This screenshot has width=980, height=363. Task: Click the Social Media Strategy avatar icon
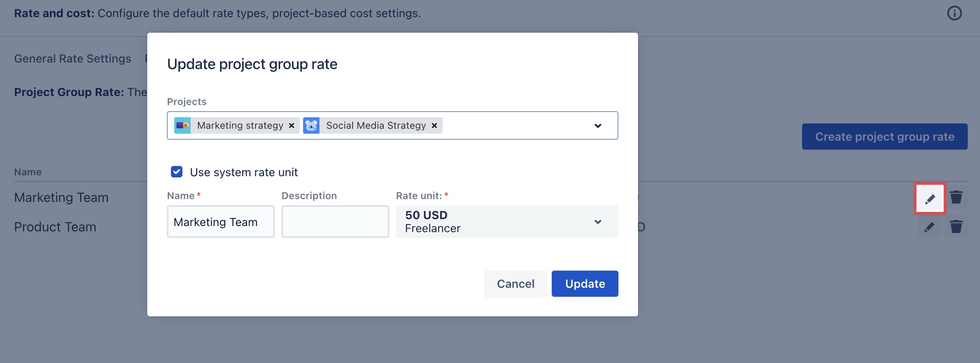(x=311, y=125)
